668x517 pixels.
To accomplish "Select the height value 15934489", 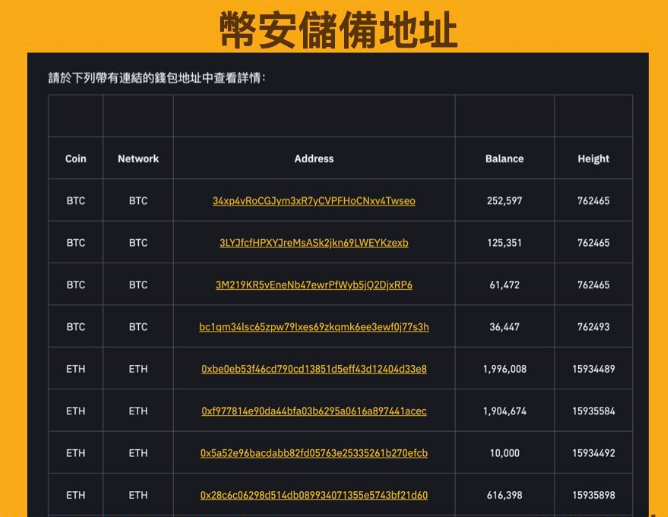I will [x=593, y=369].
